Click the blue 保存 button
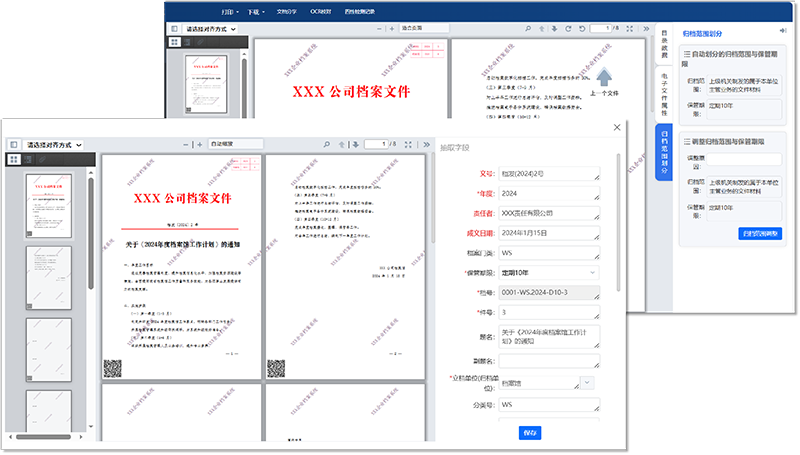Viewport: 800px width, 455px height. pyautogui.click(x=530, y=433)
